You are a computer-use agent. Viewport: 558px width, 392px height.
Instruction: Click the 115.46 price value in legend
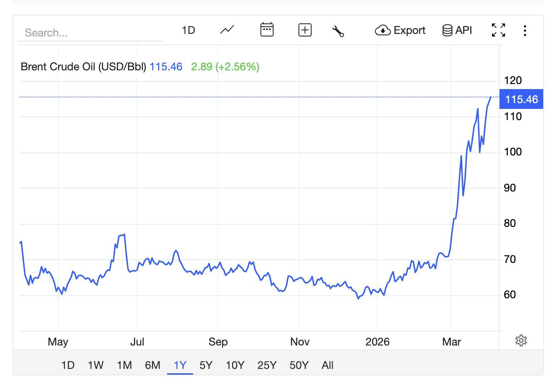166,67
